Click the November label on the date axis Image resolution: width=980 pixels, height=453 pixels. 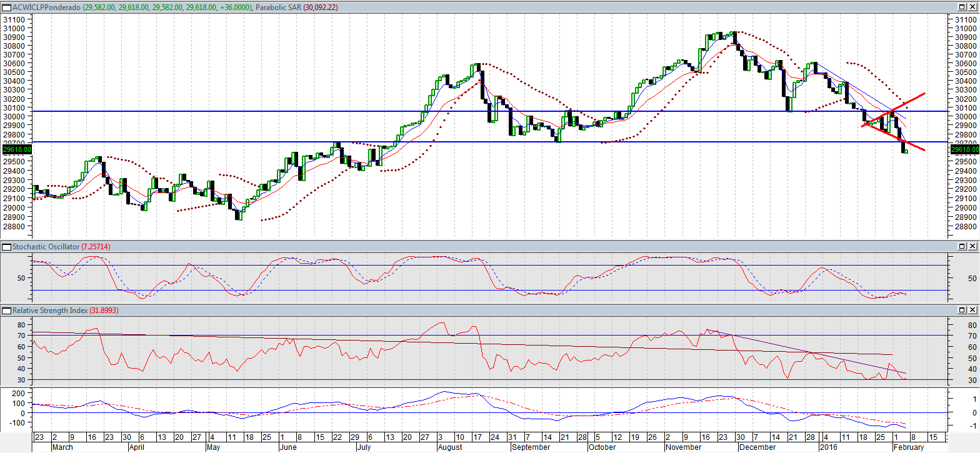tap(682, 447)
